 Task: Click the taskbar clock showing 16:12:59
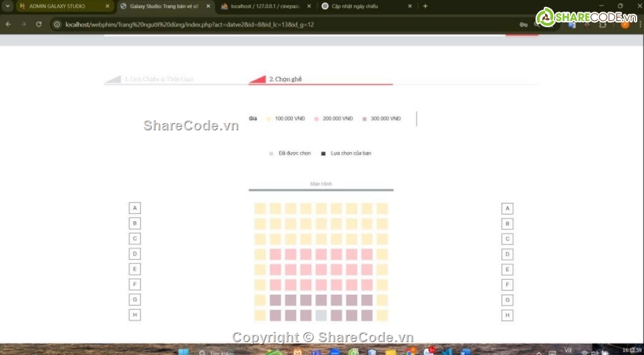click(632, 350)
